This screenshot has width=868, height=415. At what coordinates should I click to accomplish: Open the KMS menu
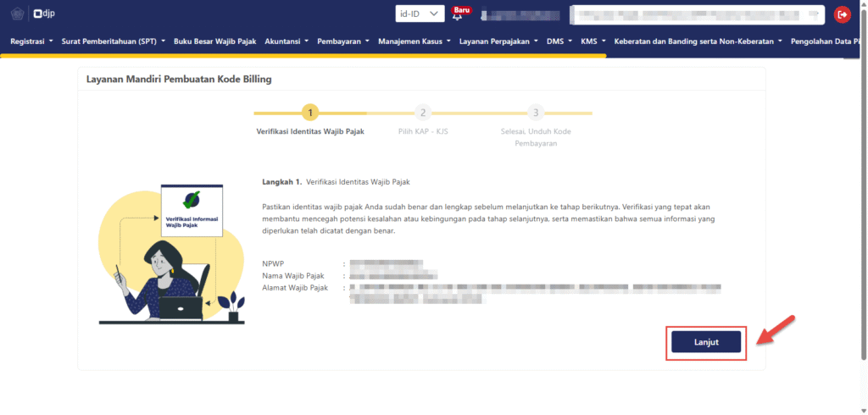(593, 41)
